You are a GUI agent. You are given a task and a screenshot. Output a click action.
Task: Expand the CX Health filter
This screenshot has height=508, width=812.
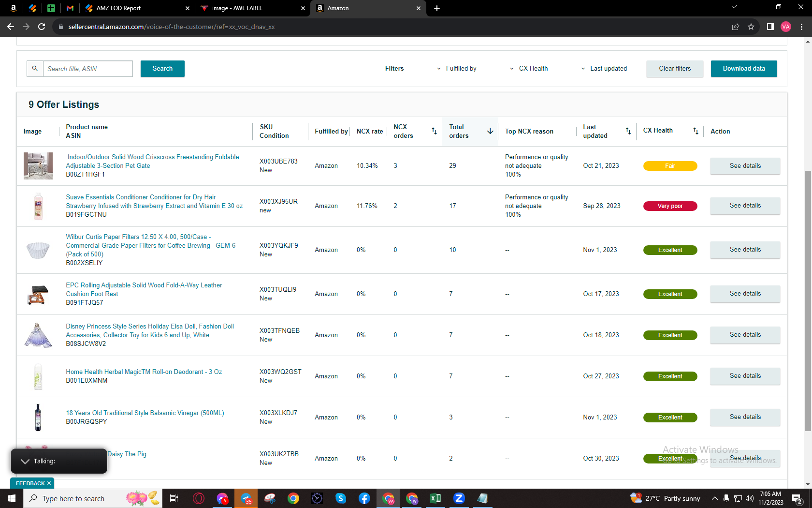[529, 69]
